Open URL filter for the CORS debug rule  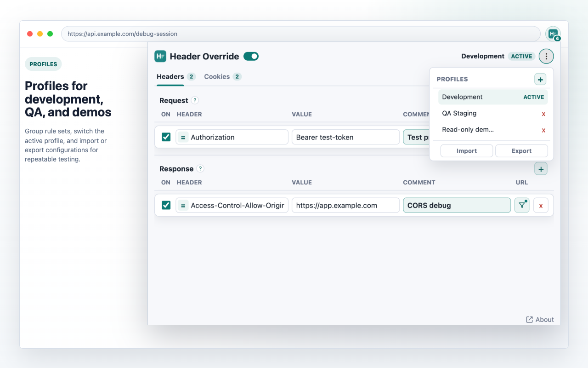[522, 205]
